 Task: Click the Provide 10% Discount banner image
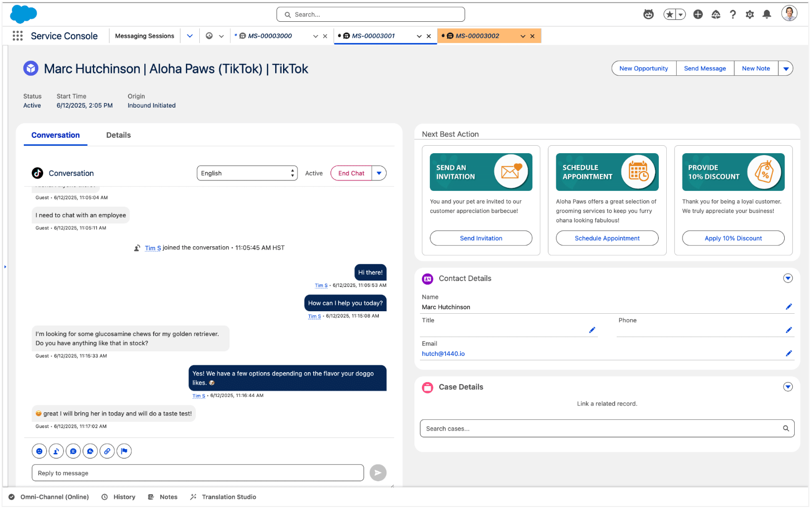point(733,172)
